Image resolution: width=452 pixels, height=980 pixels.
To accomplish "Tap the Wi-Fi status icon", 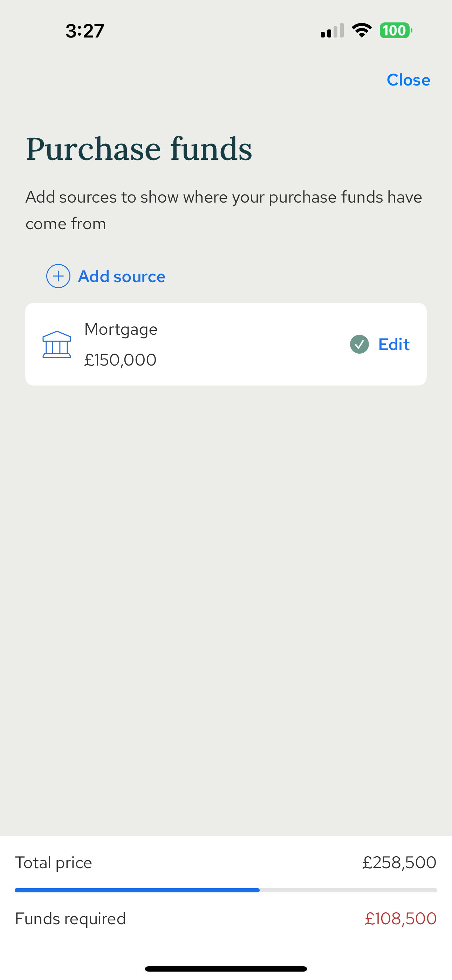I will click(x=362, y=30).
